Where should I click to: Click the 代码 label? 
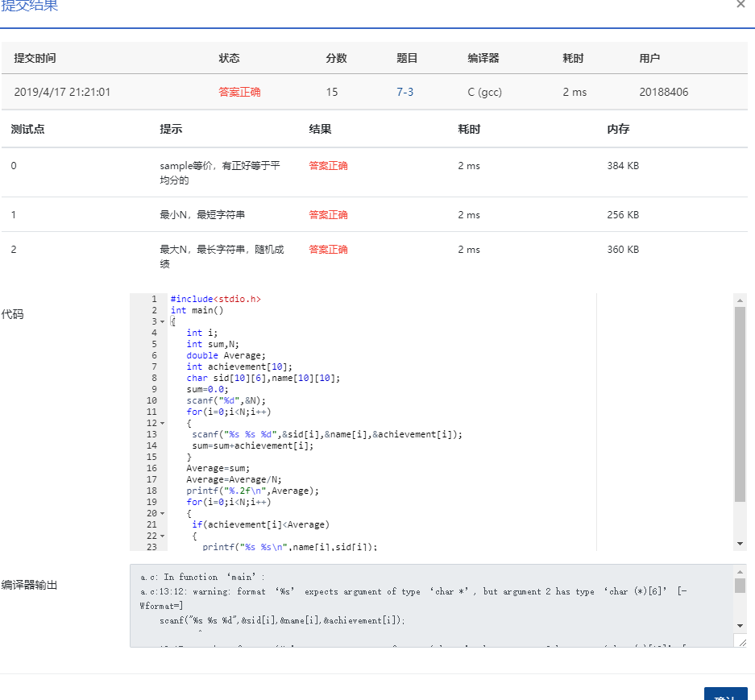click(13, 314)
